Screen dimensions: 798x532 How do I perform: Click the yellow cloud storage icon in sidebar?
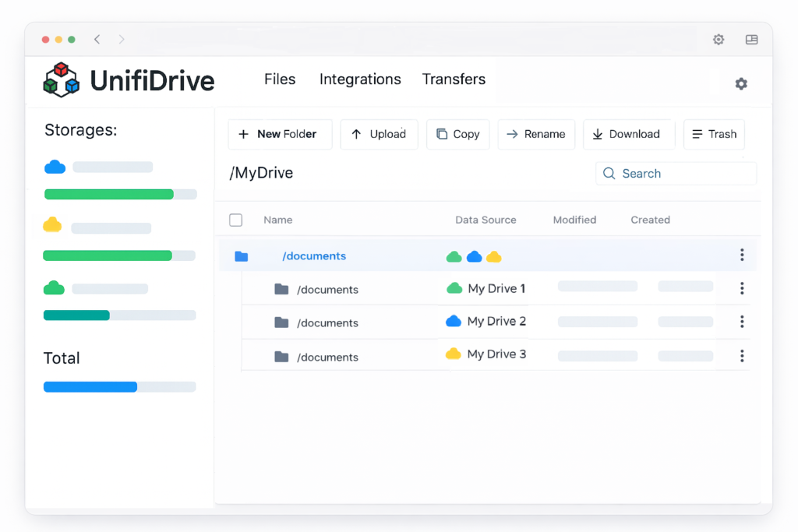click(52, 226)
